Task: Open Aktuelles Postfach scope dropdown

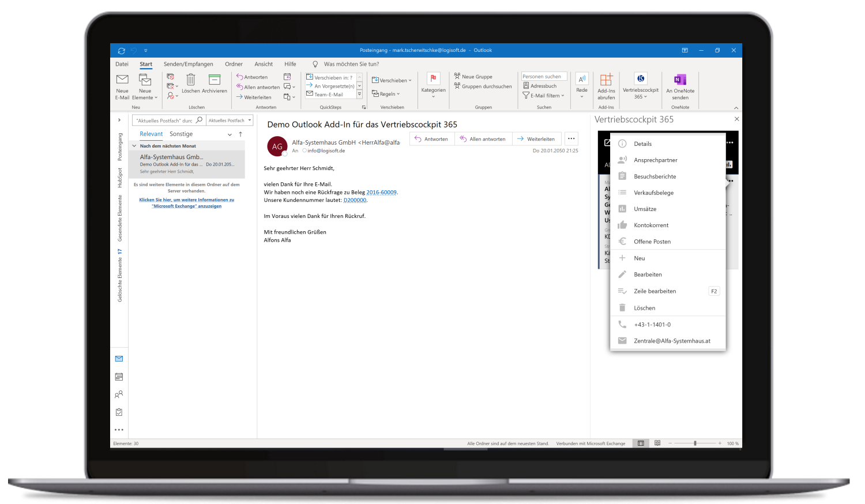Action: (230, 121)
